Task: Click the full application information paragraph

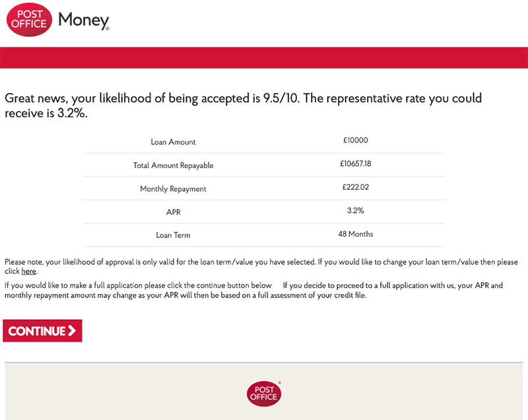Action: click(253, 290)
